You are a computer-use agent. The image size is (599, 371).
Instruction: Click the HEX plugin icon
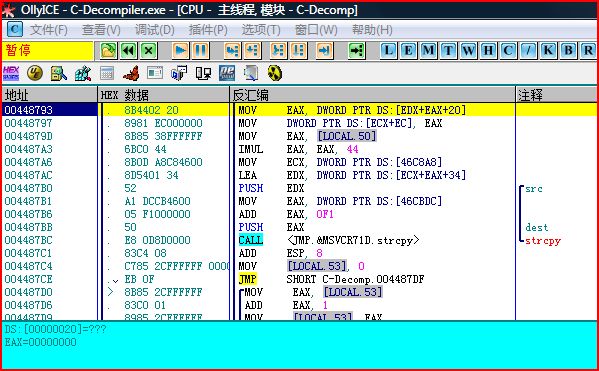tap(11, 73)
